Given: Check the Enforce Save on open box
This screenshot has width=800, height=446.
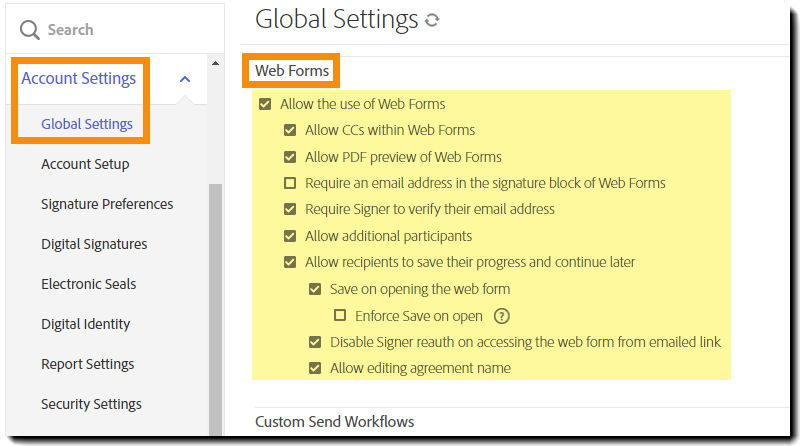Looking at the screenshot, I should [x=340, y=316].
